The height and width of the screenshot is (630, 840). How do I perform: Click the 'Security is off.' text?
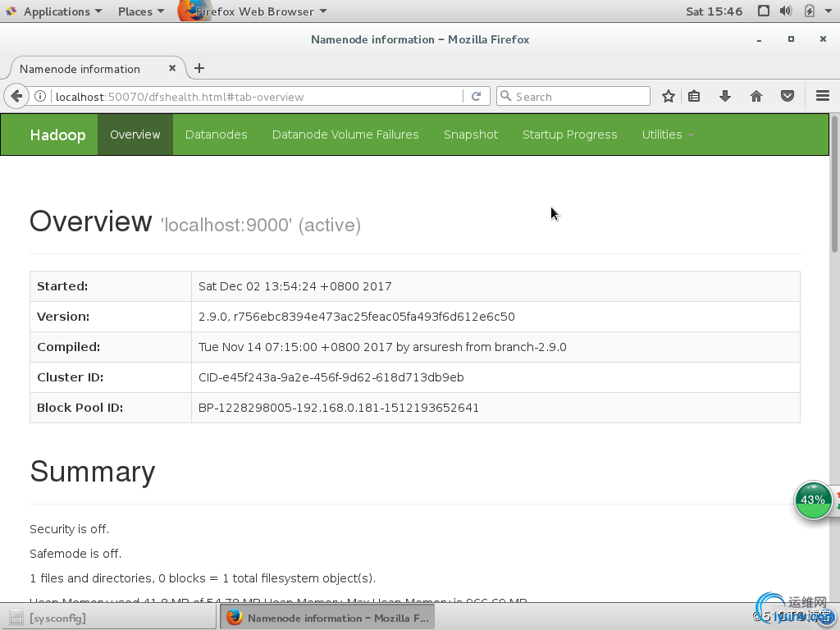(x=69, y=529)
